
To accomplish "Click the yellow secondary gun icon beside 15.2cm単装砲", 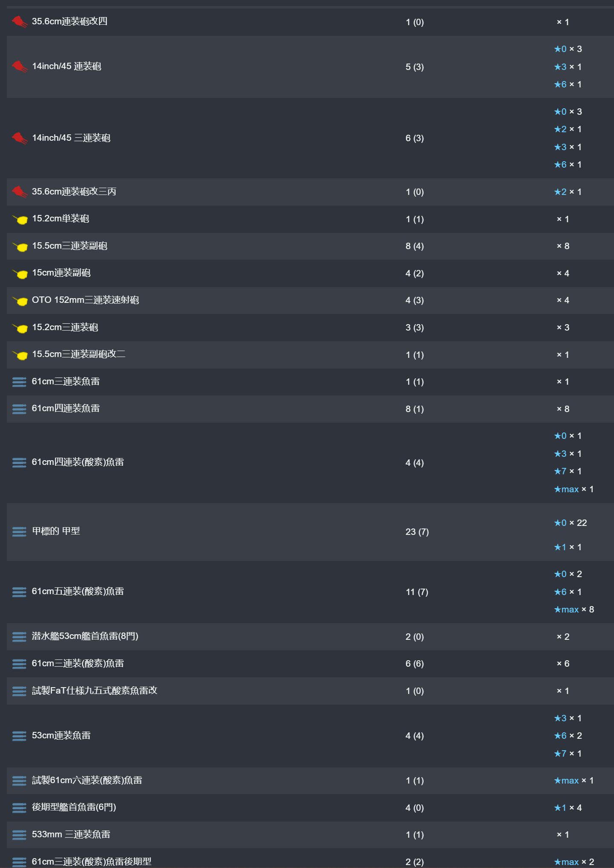I will [x=20, y=220].
